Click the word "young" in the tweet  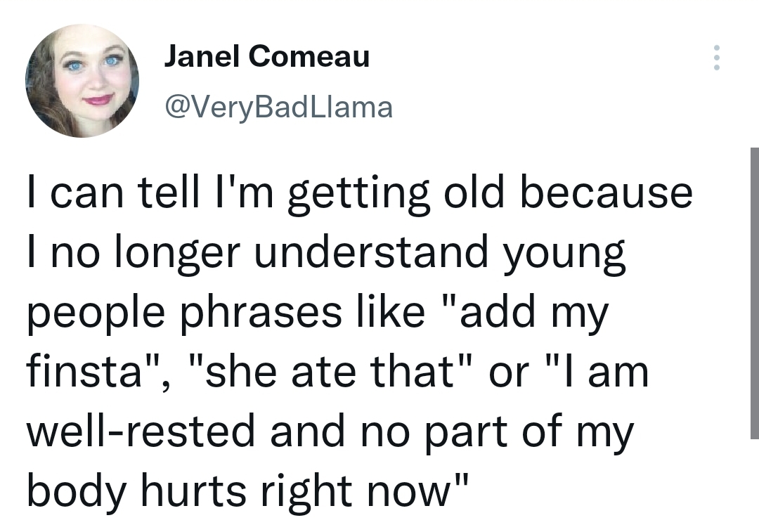[564, 255]
